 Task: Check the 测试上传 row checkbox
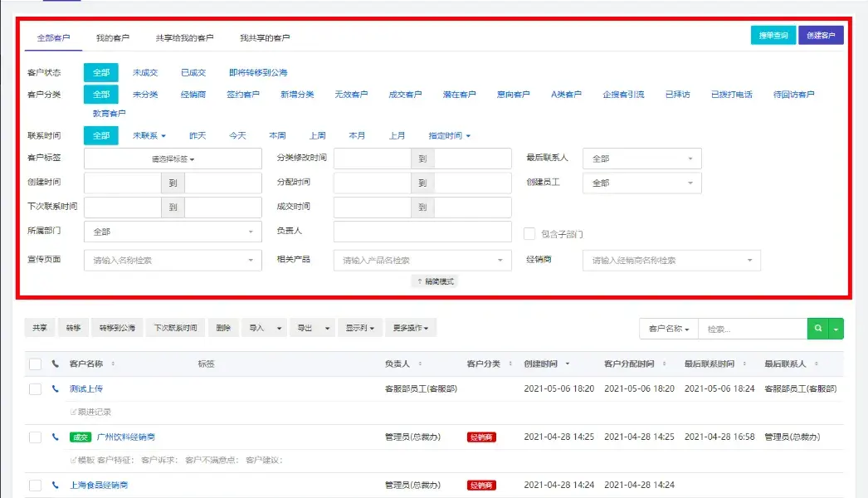(35, 389)
